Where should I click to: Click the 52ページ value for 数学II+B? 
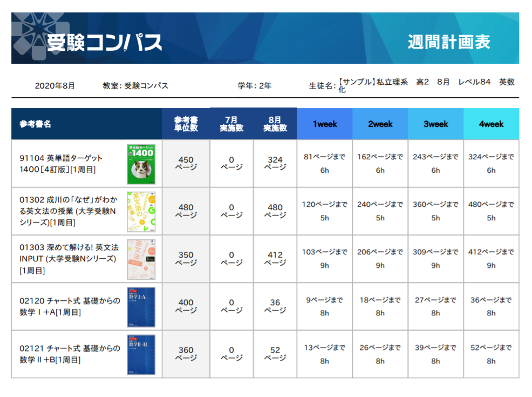pos(275,354)
